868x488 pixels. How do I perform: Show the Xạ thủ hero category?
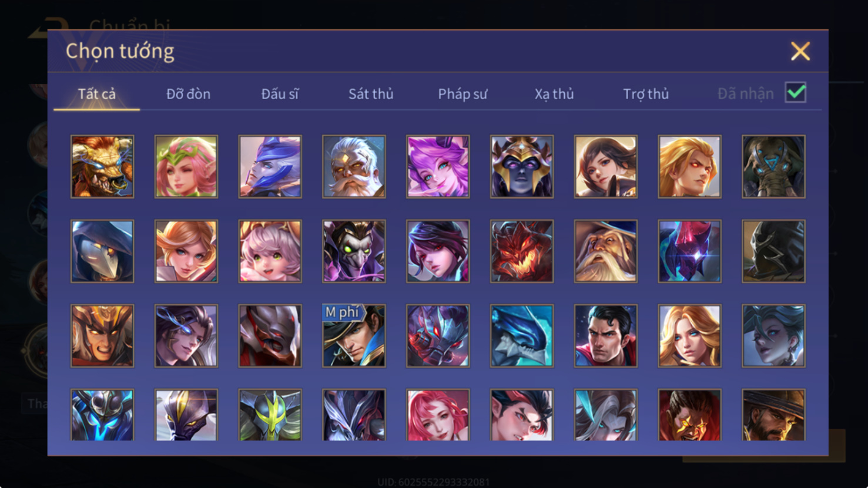coord(554,94)
